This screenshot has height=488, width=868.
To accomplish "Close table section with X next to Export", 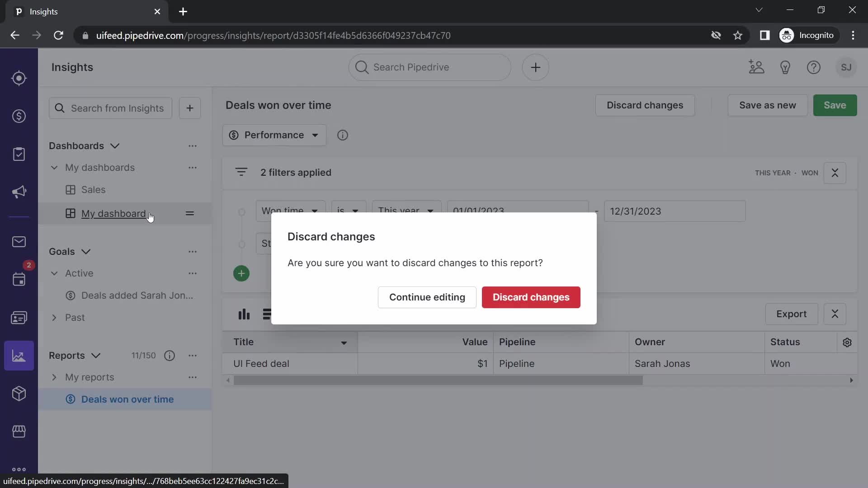I will [835, 314].
